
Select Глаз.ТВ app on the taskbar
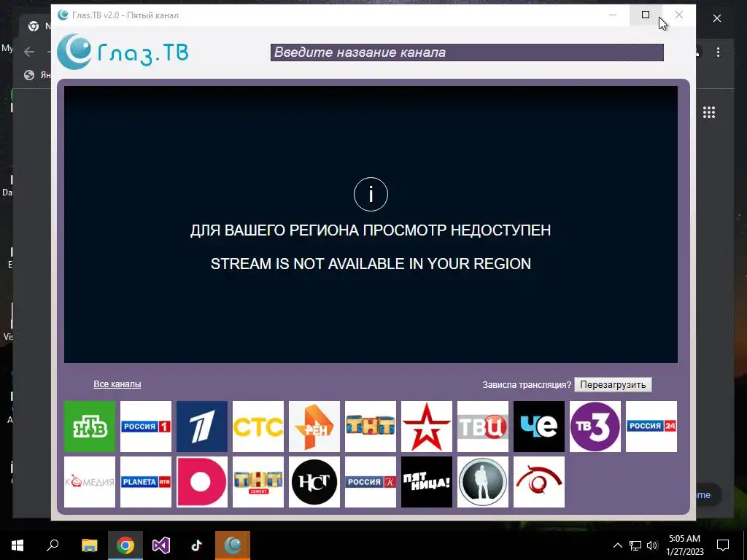click(x=233, y=545)
